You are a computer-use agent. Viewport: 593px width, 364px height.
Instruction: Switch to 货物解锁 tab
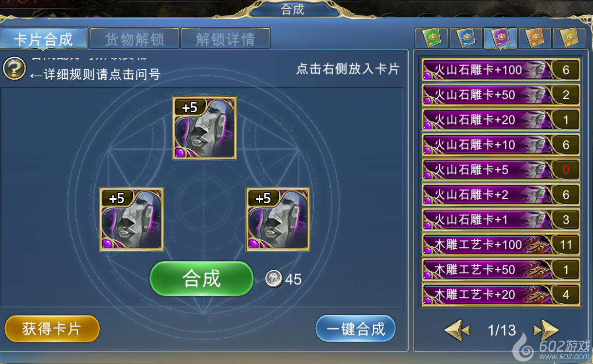[134, 39]
